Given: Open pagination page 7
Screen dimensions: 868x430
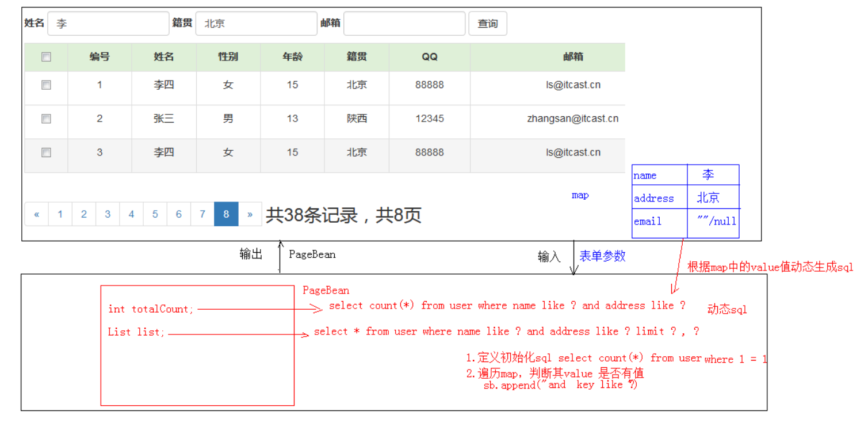Looking at the screenshot, I should [202, 214].
